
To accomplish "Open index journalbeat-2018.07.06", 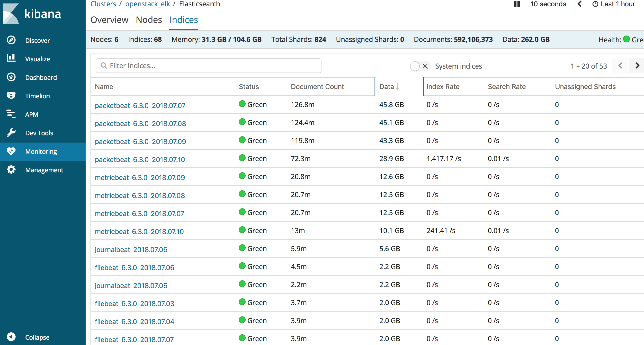I will click(x=131, y=249).
